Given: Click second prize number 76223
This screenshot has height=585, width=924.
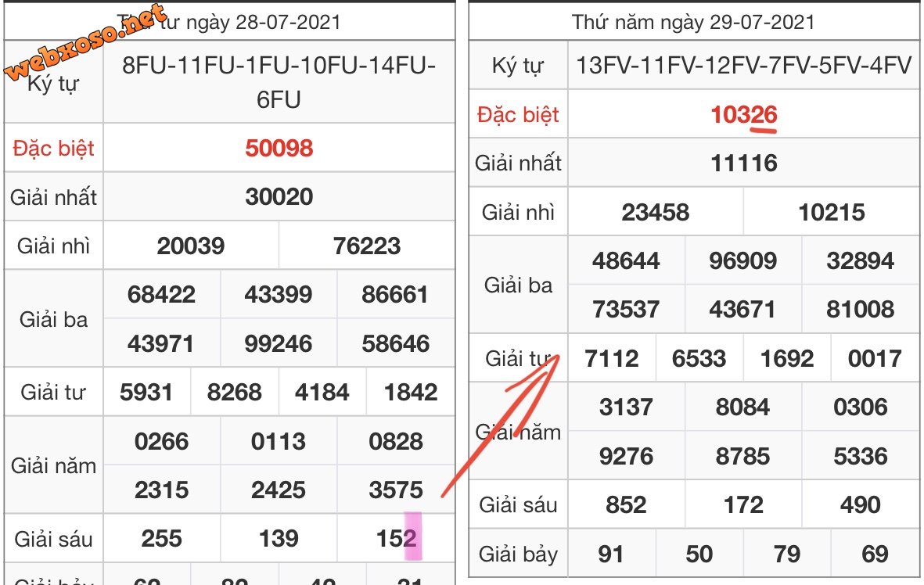Looking at the screenshot, I should [x=366, y=246].
